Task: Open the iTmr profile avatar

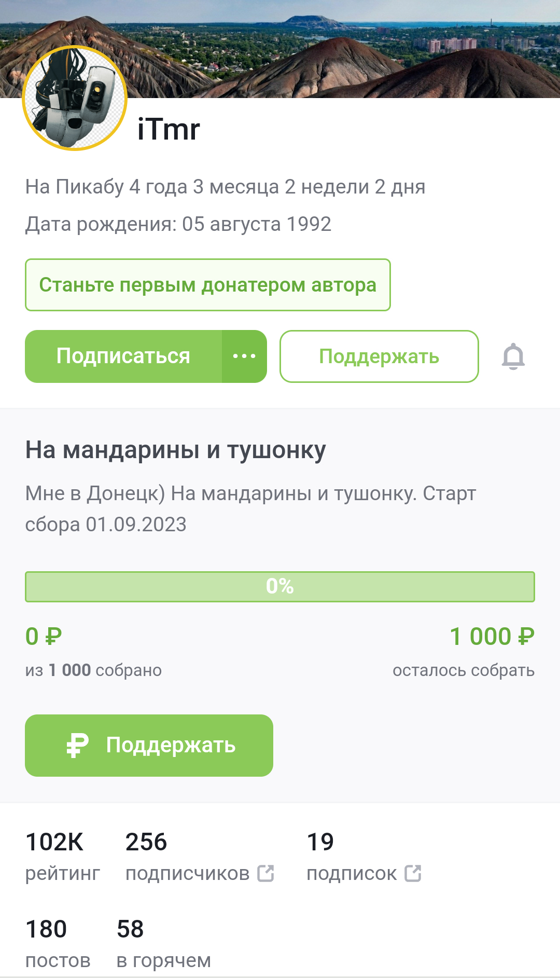Action: 75,99
